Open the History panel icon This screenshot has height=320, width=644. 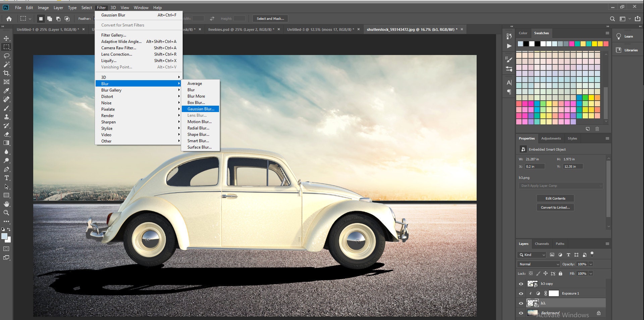point(509,36)
